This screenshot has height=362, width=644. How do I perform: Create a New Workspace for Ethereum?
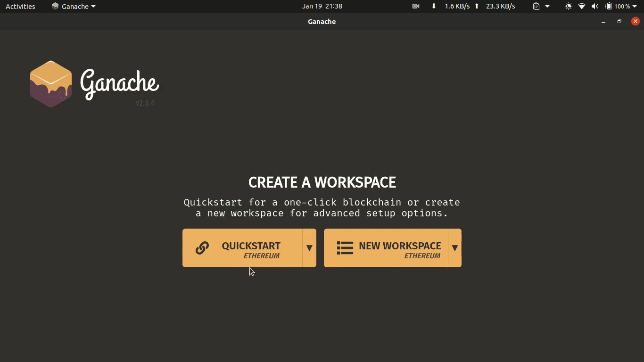(x=386, y=248)
